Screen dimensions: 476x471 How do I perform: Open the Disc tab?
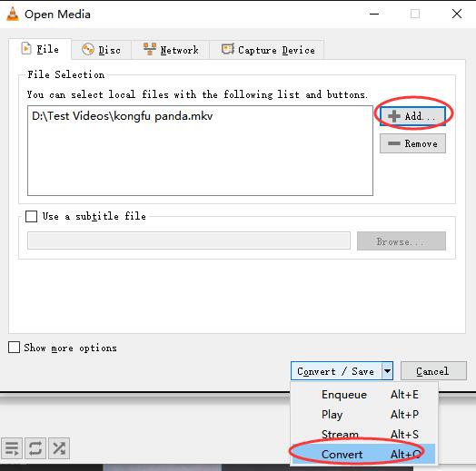pos(101,50)
